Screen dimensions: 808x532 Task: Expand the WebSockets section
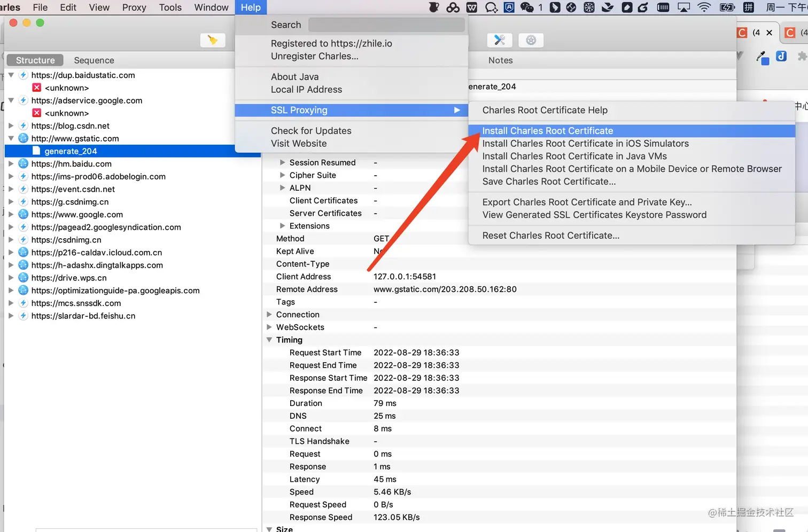[x=269, y=327]
